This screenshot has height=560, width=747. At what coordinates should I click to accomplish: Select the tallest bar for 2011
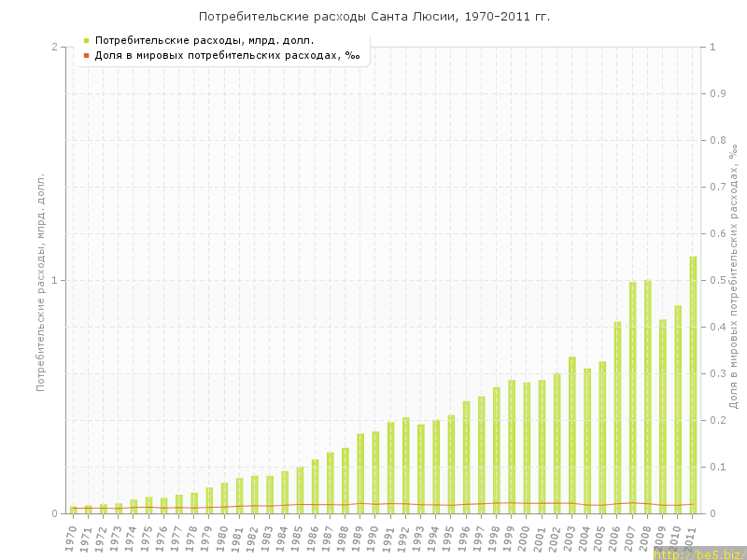pos(693,385)
